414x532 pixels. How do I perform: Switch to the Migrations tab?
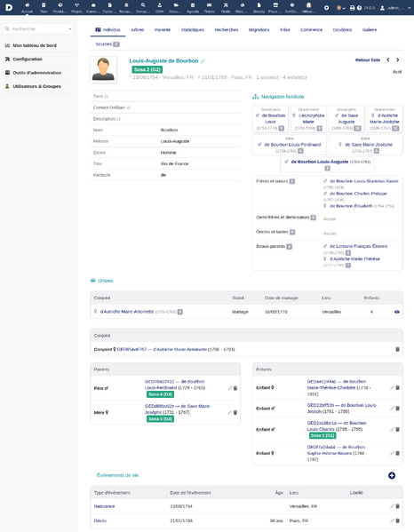[x=259, y=30]
